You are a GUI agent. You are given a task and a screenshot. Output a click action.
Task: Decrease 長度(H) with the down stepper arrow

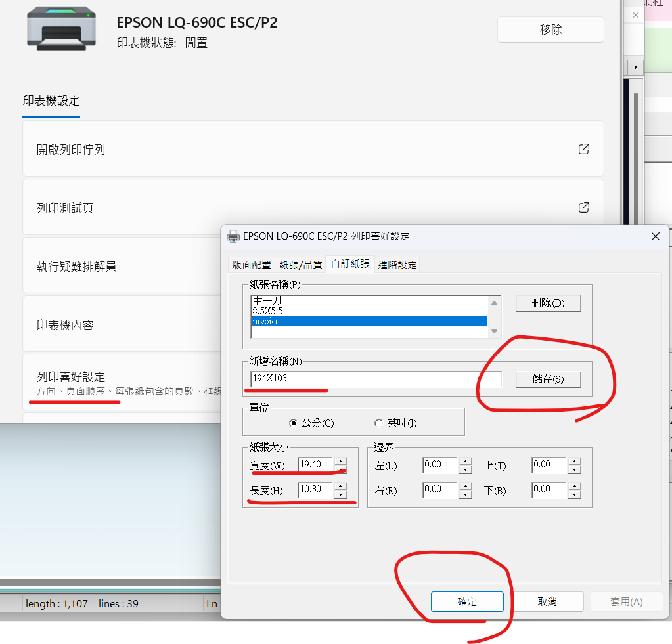(340, 494)
